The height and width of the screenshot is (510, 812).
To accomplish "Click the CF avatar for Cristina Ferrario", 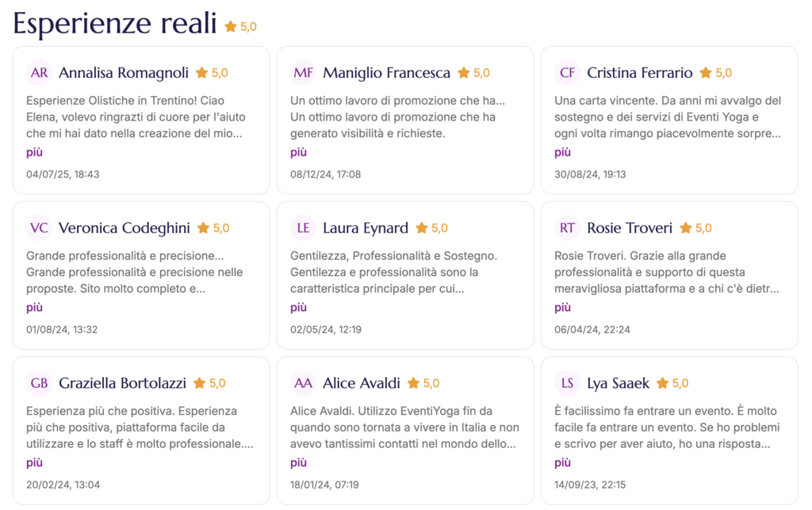I will [568, 73].
